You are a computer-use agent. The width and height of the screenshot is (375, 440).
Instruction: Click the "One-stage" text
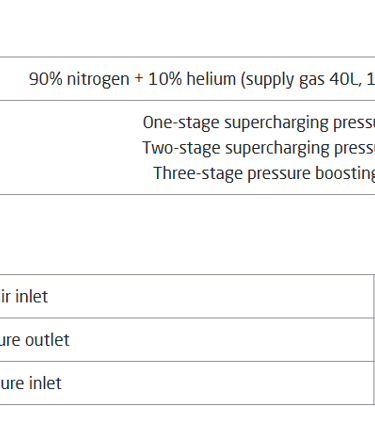pyautogui.click(x=175, y=123)
